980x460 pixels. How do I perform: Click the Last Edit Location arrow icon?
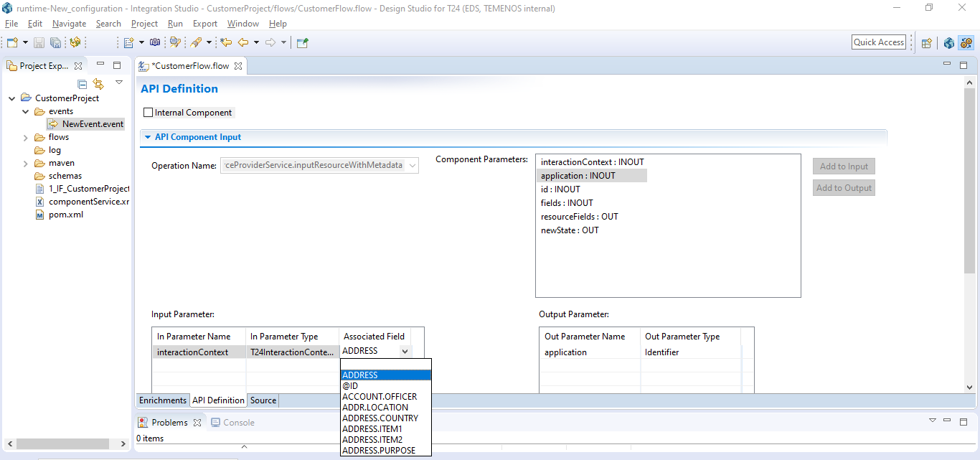tap(226, 43)
